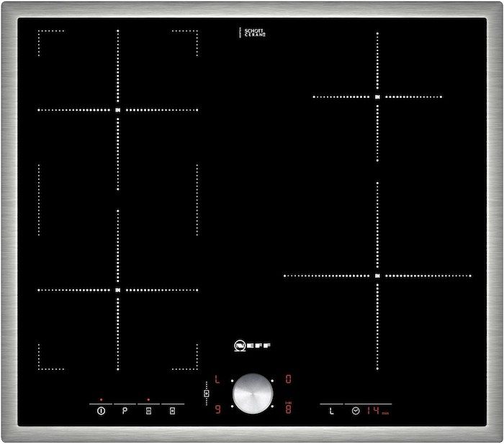Touch the lower-right cooking zone center cross
The image size is (504, 444).
(377, 275)
